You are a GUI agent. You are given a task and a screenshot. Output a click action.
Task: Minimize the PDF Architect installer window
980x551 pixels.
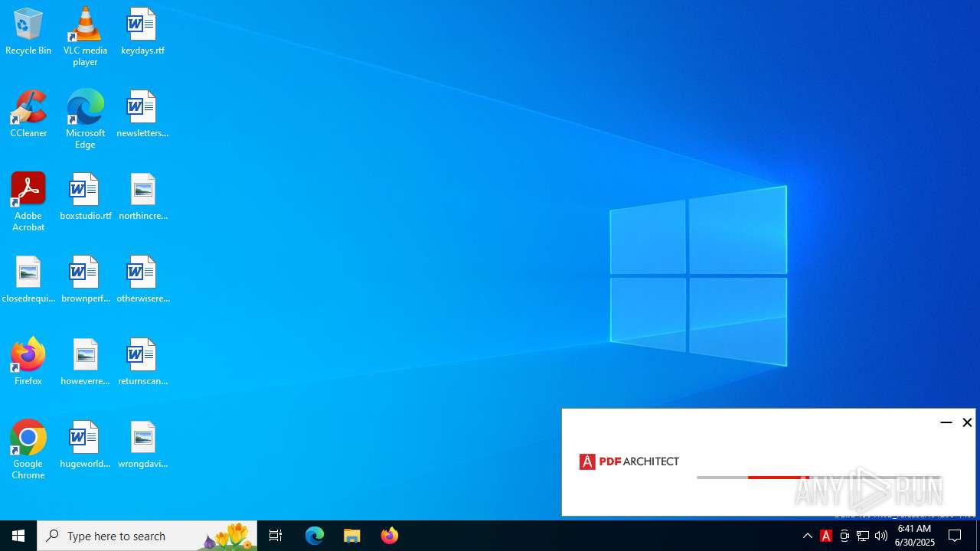(x=946, y=422)
